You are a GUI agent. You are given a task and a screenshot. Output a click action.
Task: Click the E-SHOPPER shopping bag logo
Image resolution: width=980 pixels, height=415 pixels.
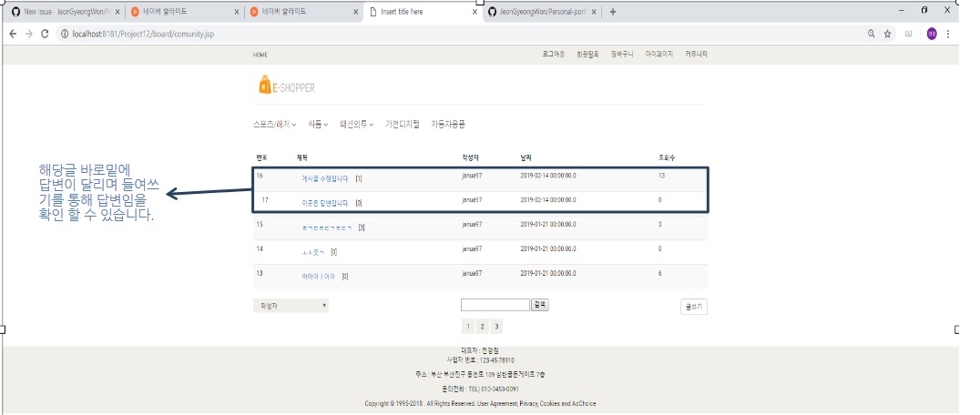(x=287, y=86)
